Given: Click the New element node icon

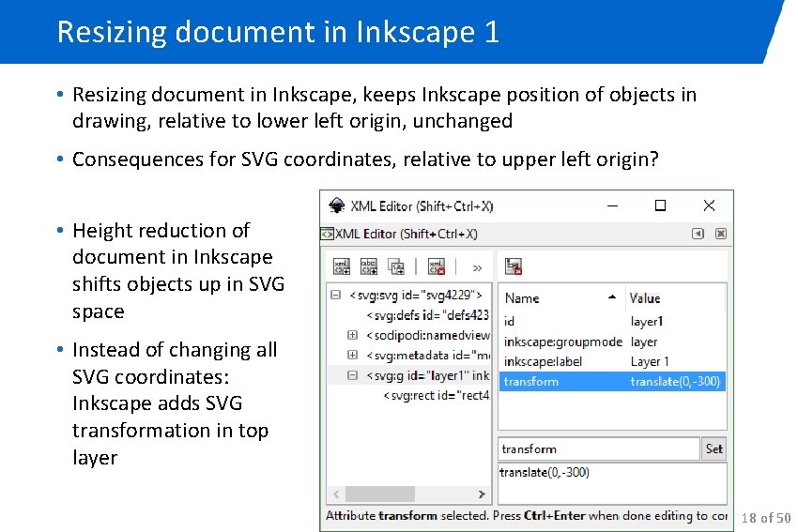Looking at the screenshot, I should pyautogui.click(x=342, y=266).
